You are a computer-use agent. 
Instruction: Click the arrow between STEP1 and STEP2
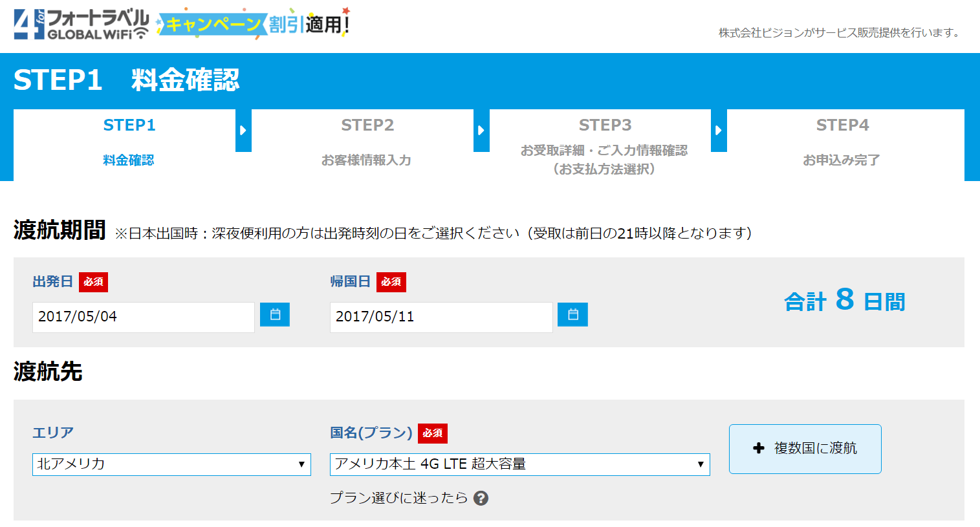(243, 131)
